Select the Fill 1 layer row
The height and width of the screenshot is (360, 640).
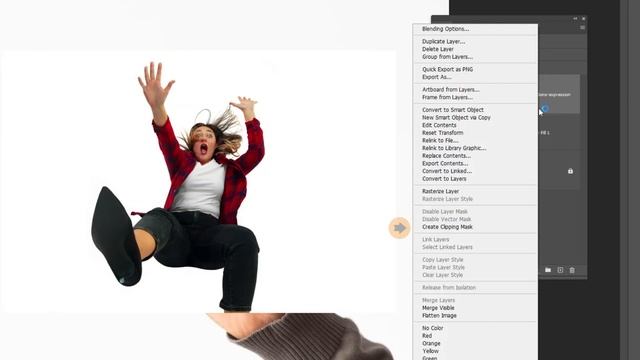coord(559,133)
